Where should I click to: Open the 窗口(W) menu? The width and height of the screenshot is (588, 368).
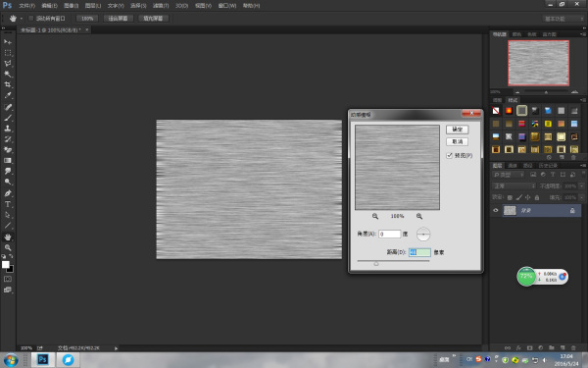pos(227,6)
